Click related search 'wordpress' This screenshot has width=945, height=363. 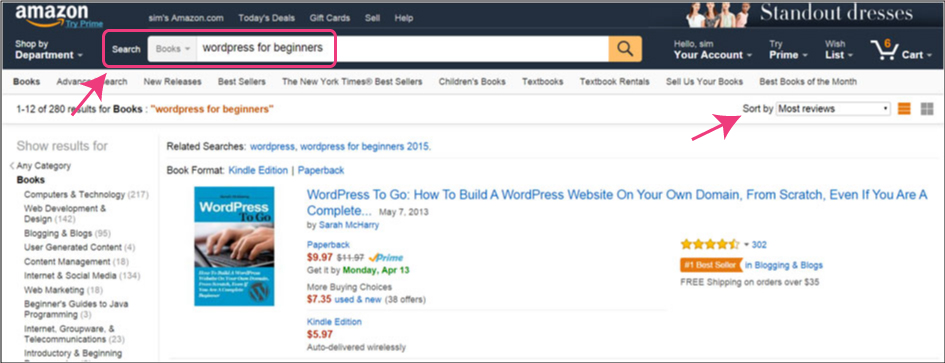(272, 146)
